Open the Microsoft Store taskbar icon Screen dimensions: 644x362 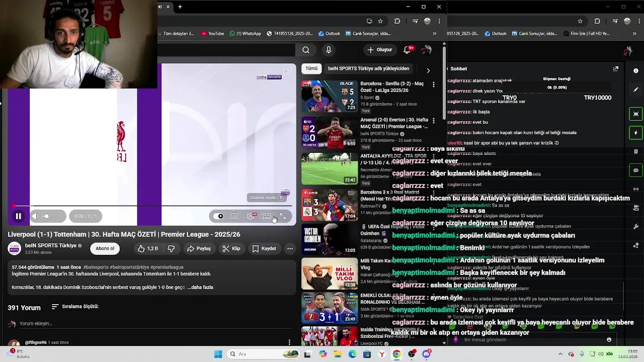coord(367,354)
